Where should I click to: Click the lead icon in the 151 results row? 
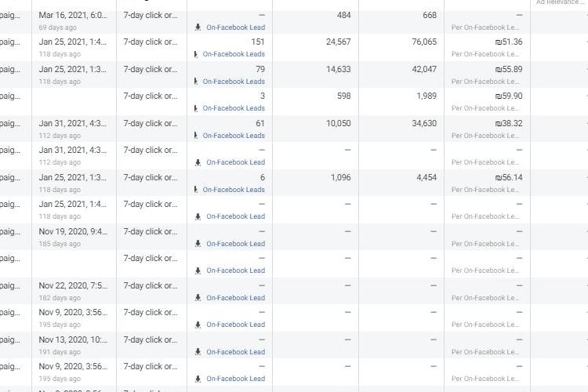[x=196, y=54]
